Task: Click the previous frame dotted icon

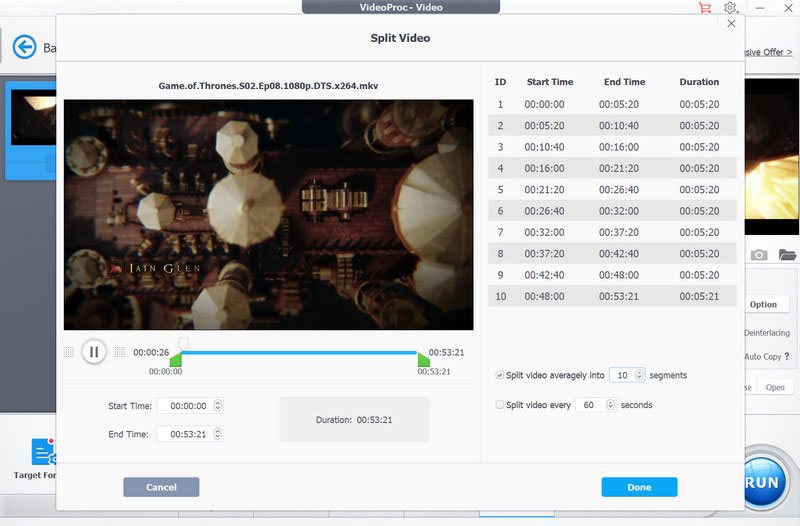Action: [x=69, y=352]
